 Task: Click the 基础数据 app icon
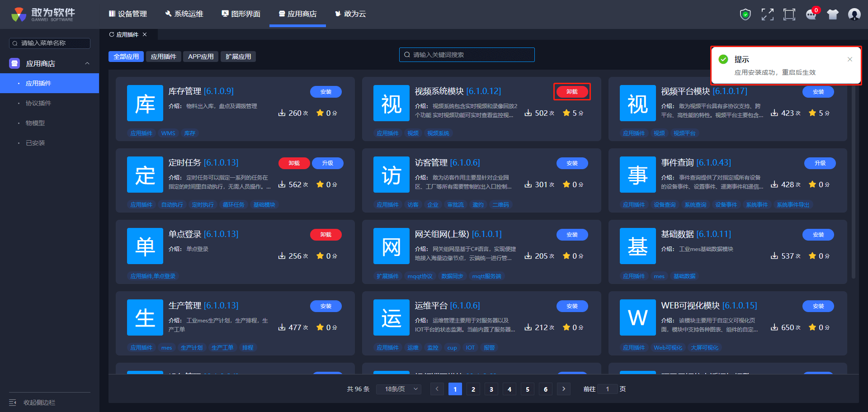click(x=637, y=246)
